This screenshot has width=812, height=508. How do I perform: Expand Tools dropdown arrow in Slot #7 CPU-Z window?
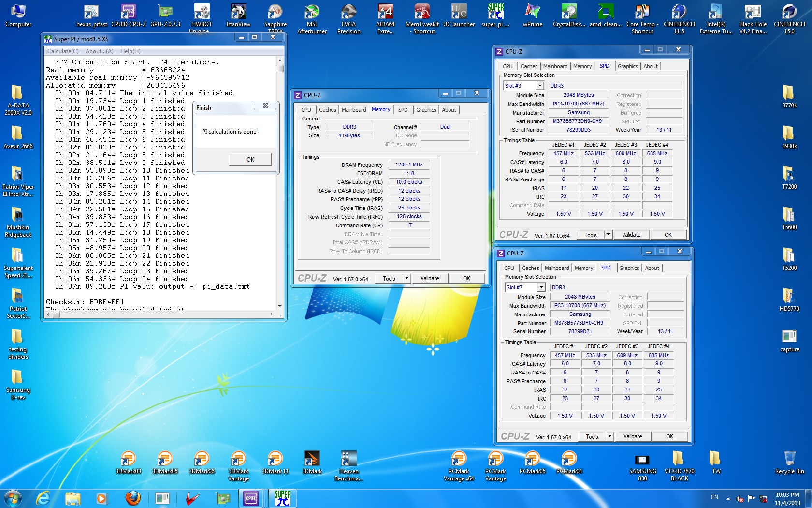[x=609, y=436]
